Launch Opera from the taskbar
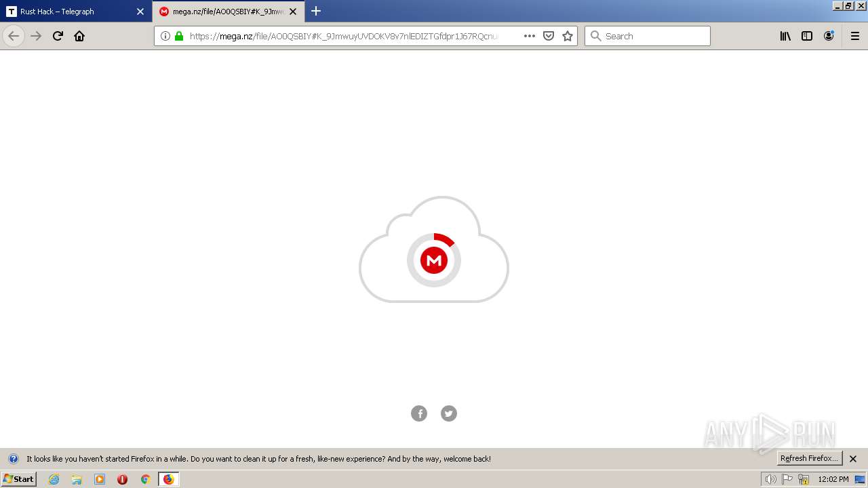The image size is (868, 488). coord(122,479)
